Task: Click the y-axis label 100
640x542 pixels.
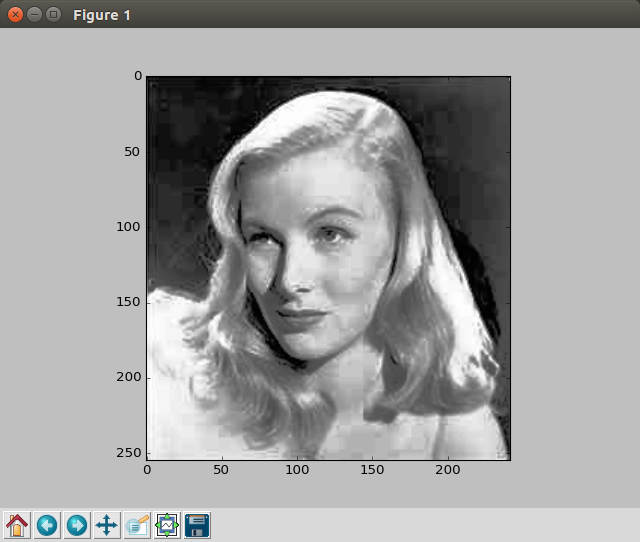Action: tap(128, 227)
